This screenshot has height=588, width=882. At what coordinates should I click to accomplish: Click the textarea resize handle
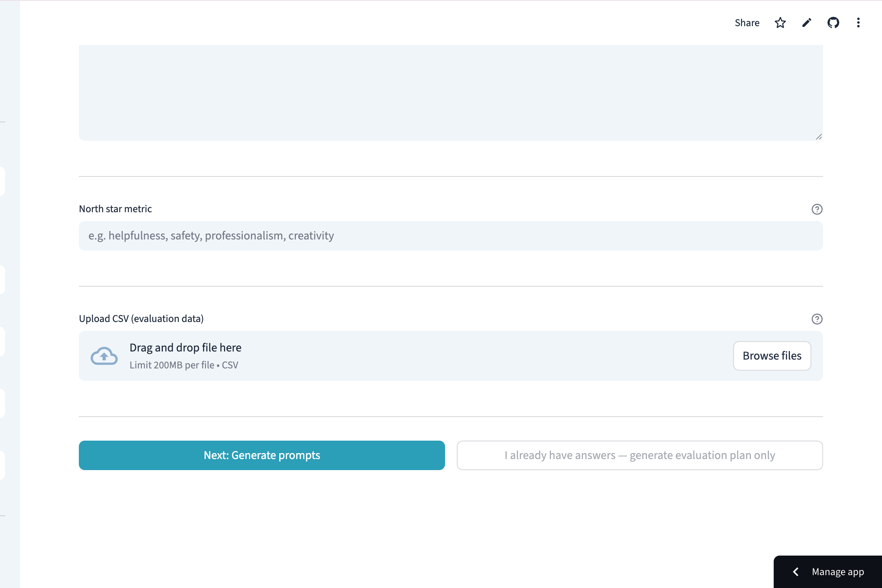[819, 137]
